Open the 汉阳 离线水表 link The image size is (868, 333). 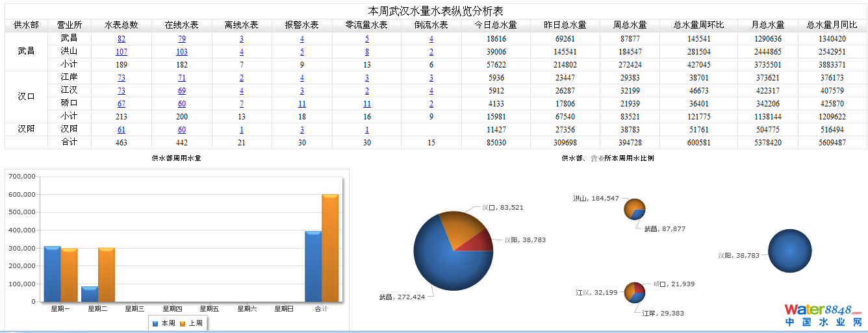(242, 130)
